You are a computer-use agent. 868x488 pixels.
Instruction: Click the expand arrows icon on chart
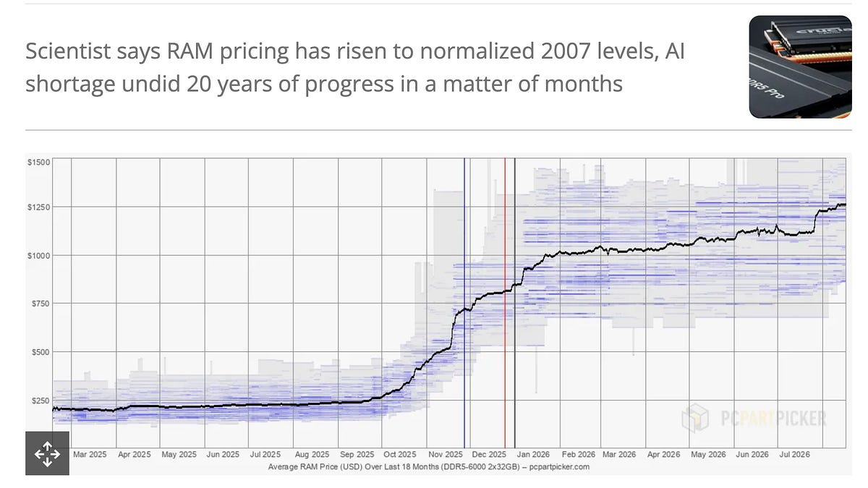coord(47,453)
